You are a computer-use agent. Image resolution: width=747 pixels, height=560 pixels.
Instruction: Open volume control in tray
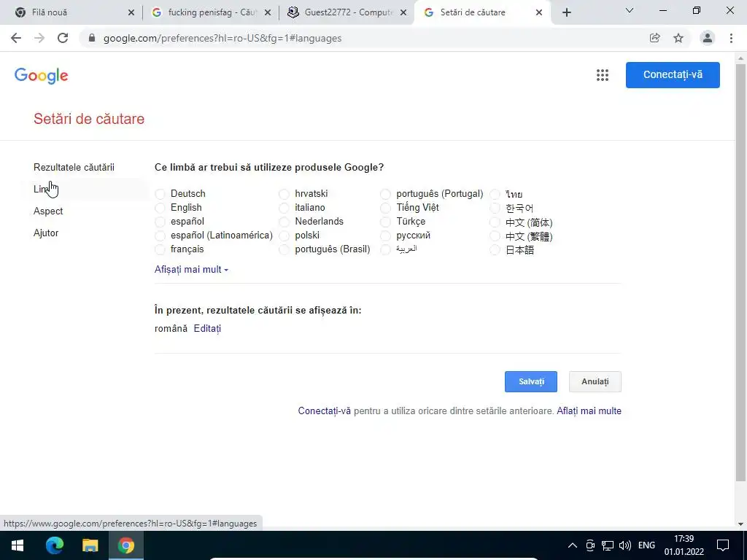[625, 545]
